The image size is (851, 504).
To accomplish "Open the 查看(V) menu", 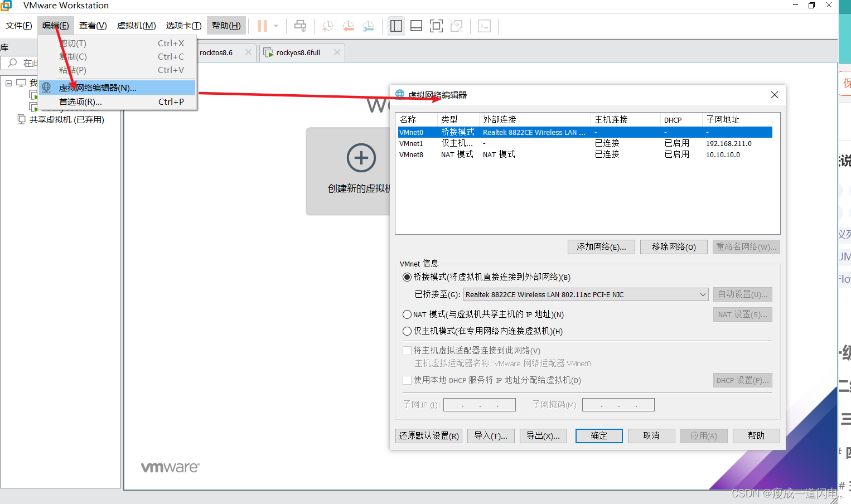I will pos(93,26).
